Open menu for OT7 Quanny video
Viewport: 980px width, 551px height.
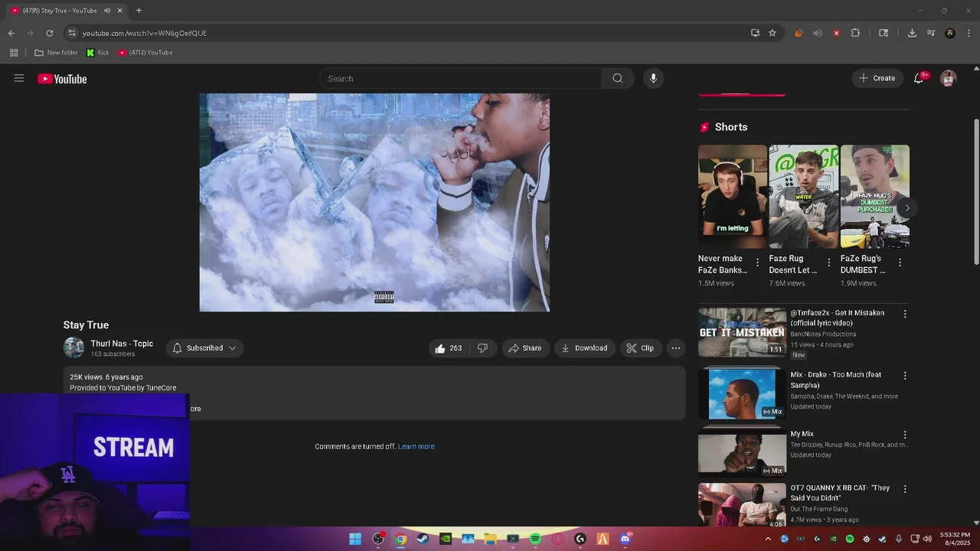pyautogui.click(x=905, y=488)
